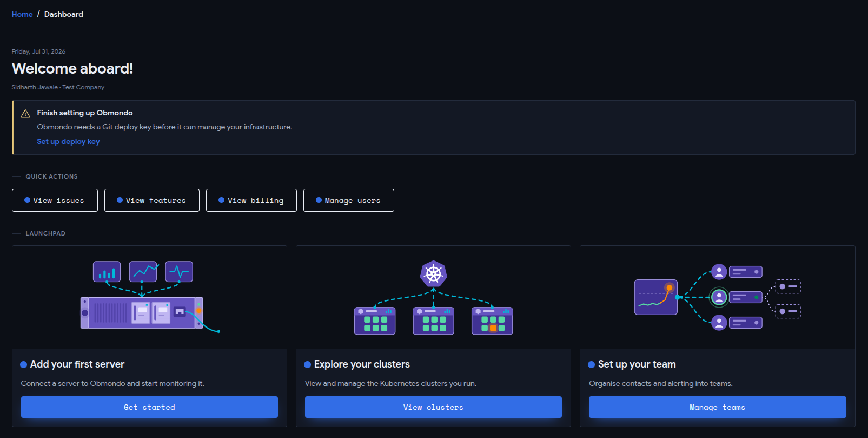
Task: Click the Explore your clusters heading
Action: pyautogui.click(x=362, y=364)
